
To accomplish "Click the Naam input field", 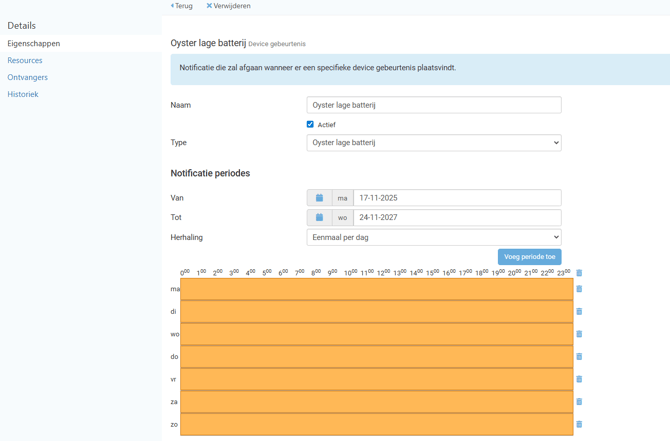I will tap(433, 105).
